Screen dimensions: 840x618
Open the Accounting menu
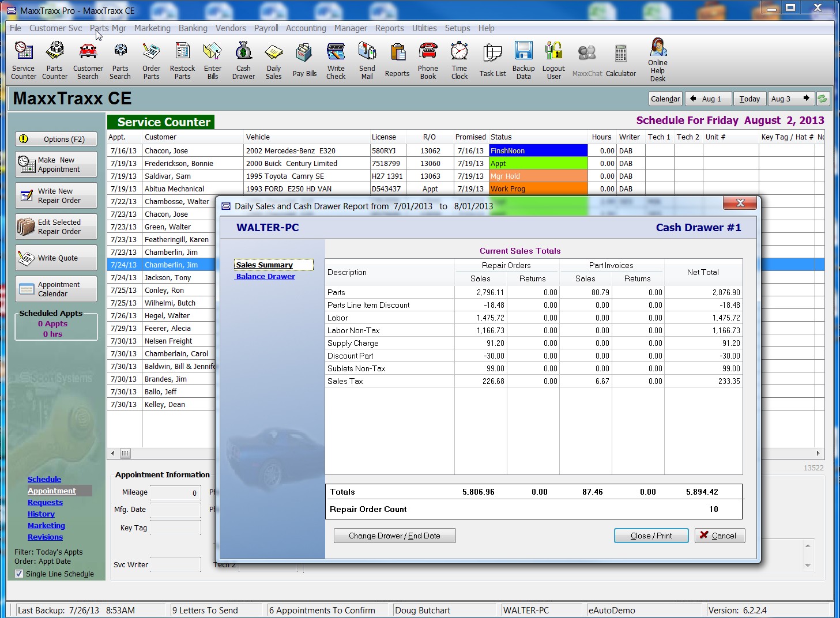coord(306,28)
